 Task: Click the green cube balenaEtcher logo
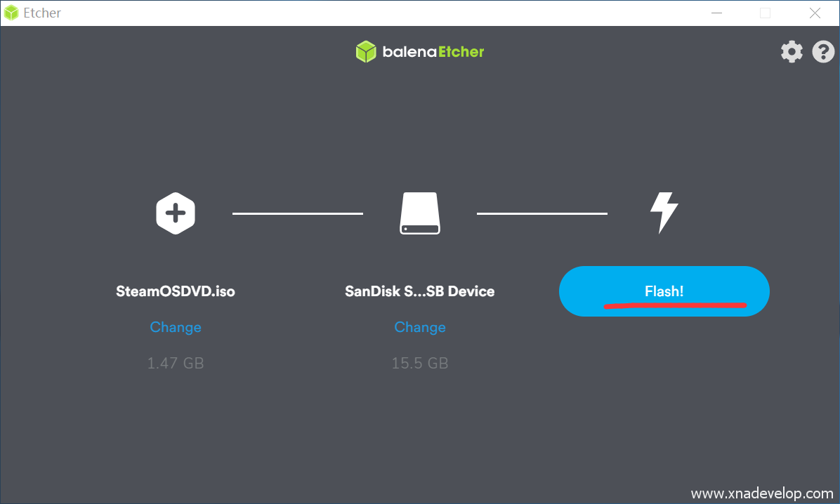[366, 51]
